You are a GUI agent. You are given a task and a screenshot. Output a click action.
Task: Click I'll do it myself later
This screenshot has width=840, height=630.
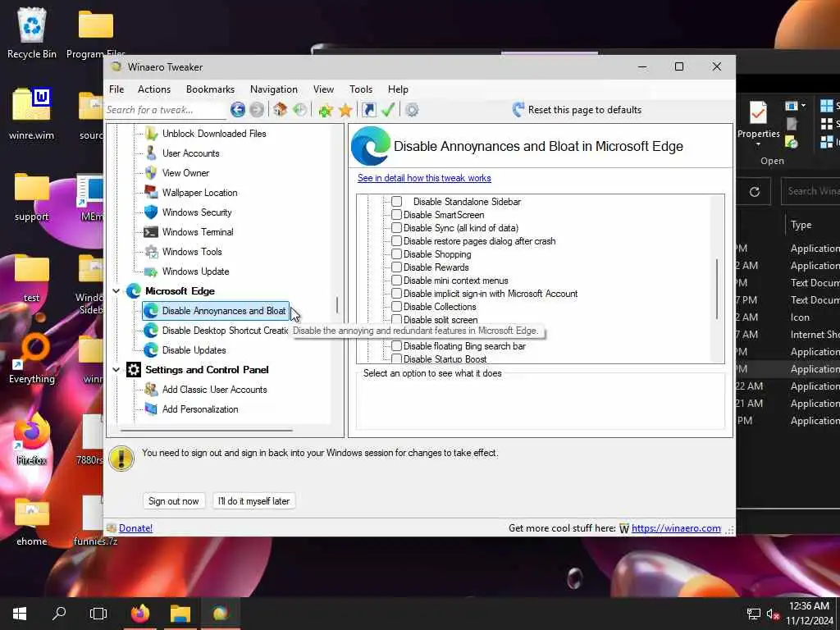pos(254,501)
